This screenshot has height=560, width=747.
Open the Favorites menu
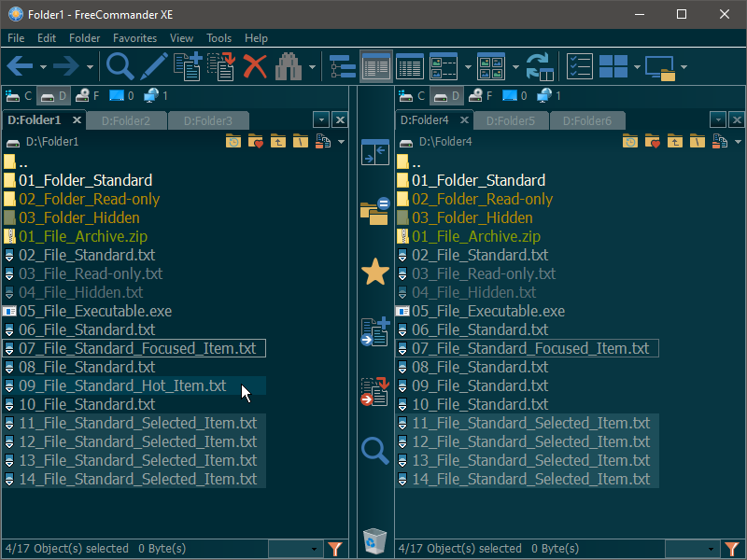click(x=134, y=38)
